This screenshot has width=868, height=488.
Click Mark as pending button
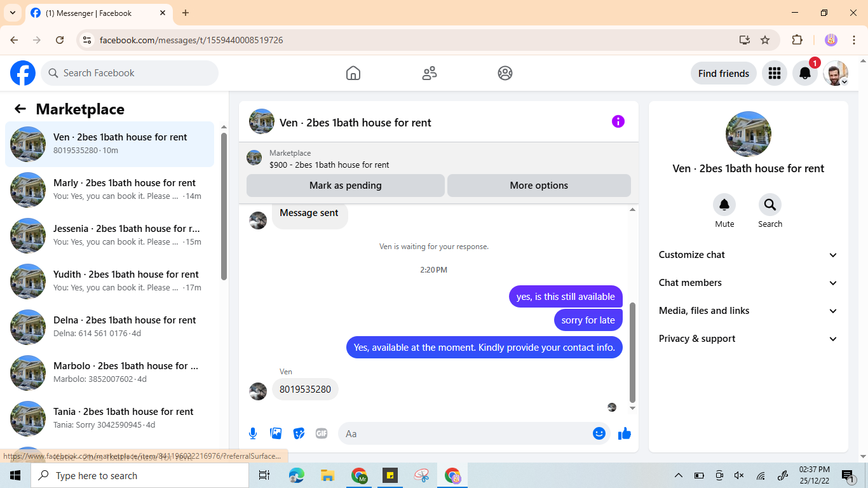(x=346, y=186)
